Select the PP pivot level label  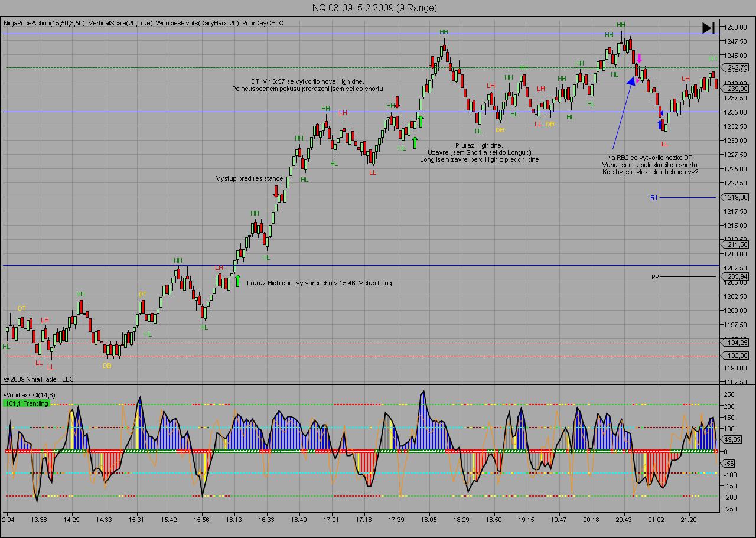[655, 276]
